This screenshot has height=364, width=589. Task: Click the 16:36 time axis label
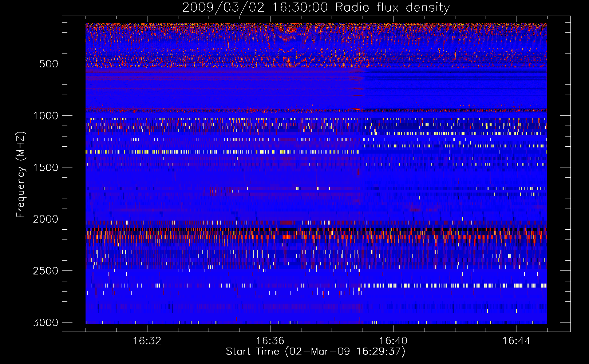(x=270, y=341)
